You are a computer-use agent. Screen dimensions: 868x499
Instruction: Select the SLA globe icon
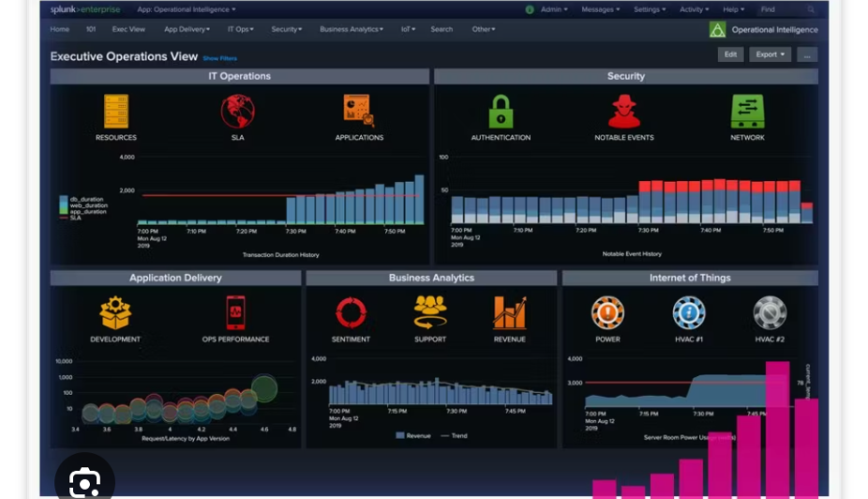(237, 111)
